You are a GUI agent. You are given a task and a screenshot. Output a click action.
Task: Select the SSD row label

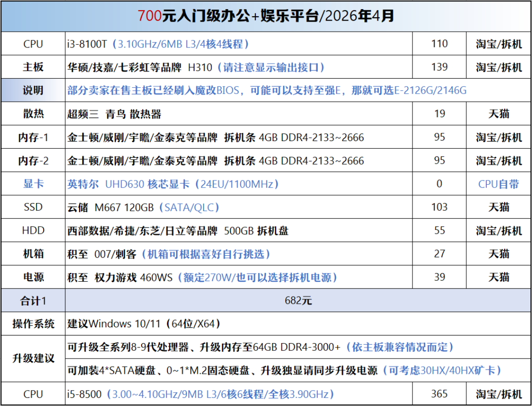tap(33, 207)
